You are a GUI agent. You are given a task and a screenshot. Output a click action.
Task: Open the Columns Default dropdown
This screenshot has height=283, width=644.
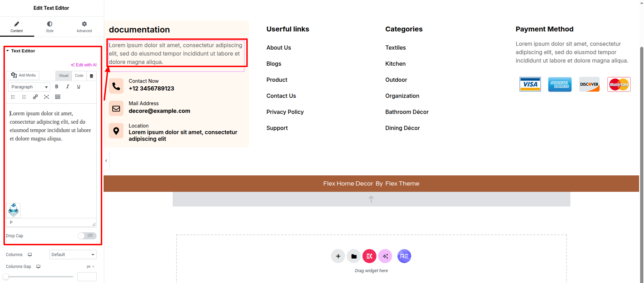click(73, 255)
